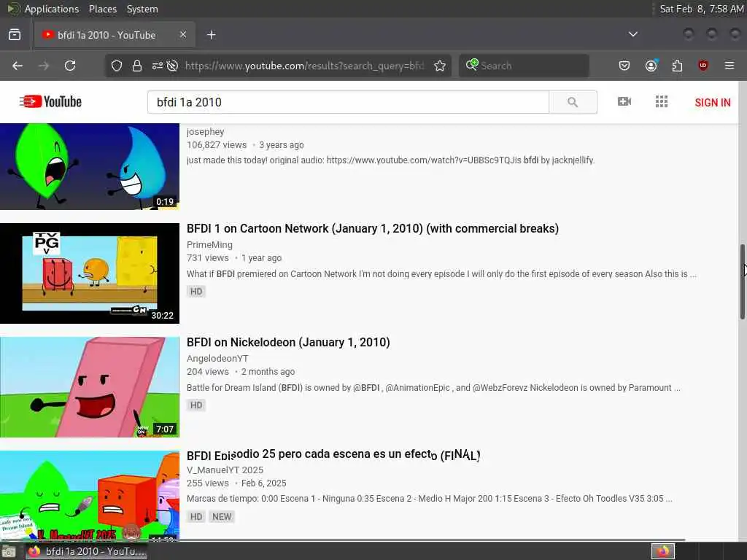This screenshot has width=747, height=560.
Task: Click the Nickelodeon video description text
Action: (433, 388)
